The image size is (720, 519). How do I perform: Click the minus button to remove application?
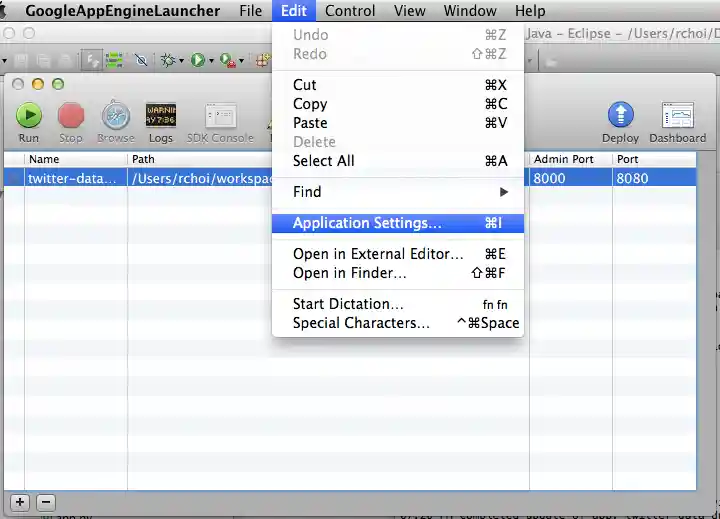[x=46, y=502]
